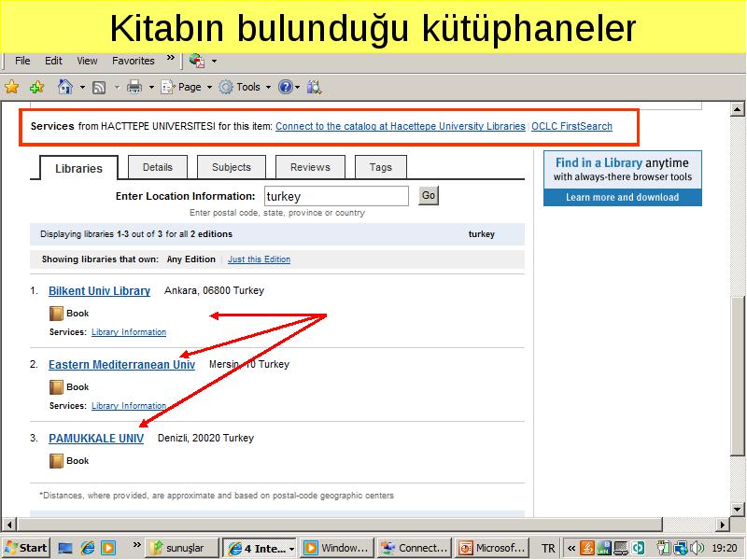
Task: Click the Find in a Library banner
Action: tap(623, 170)
